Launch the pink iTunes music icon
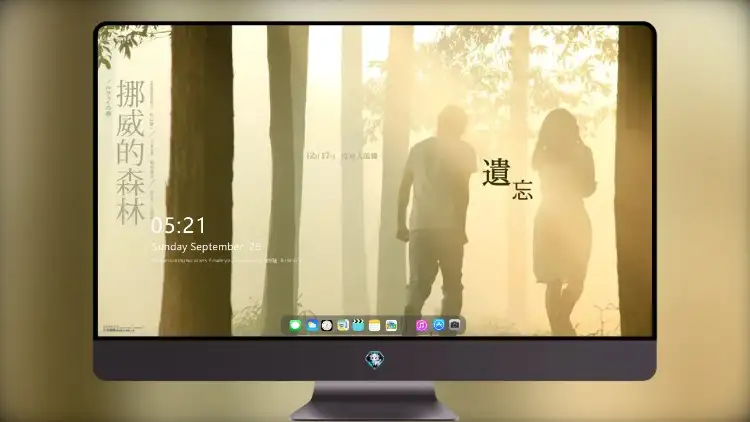The width and height of the screenshot is (750, 422). 421,325
